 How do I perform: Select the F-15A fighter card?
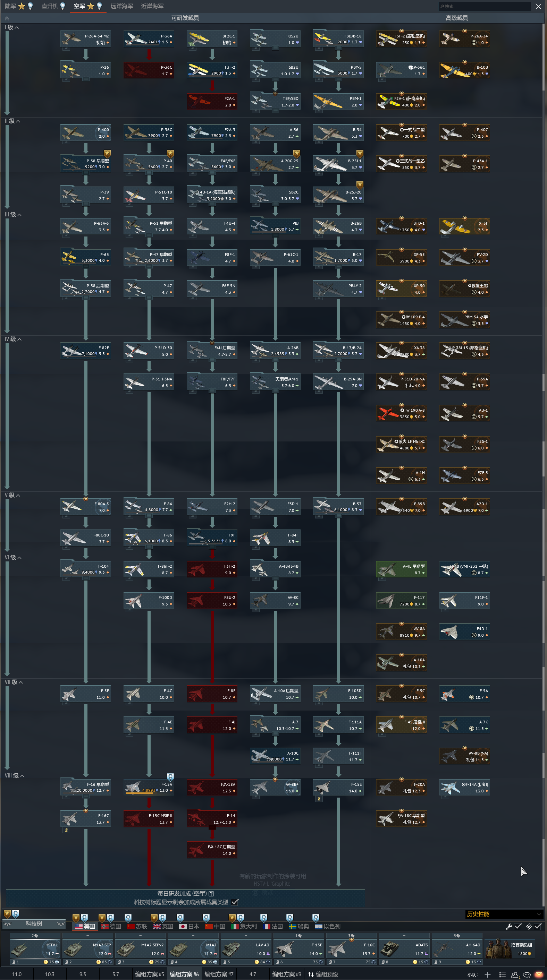click(x=149, y=787)
